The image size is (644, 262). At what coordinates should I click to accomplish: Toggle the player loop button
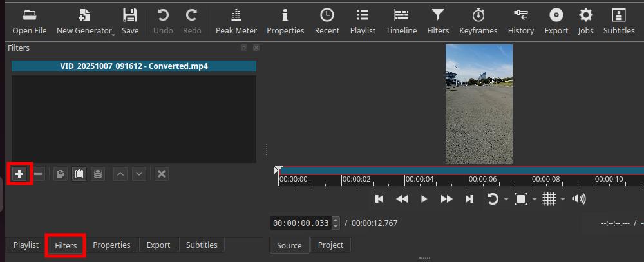[492, 199]
